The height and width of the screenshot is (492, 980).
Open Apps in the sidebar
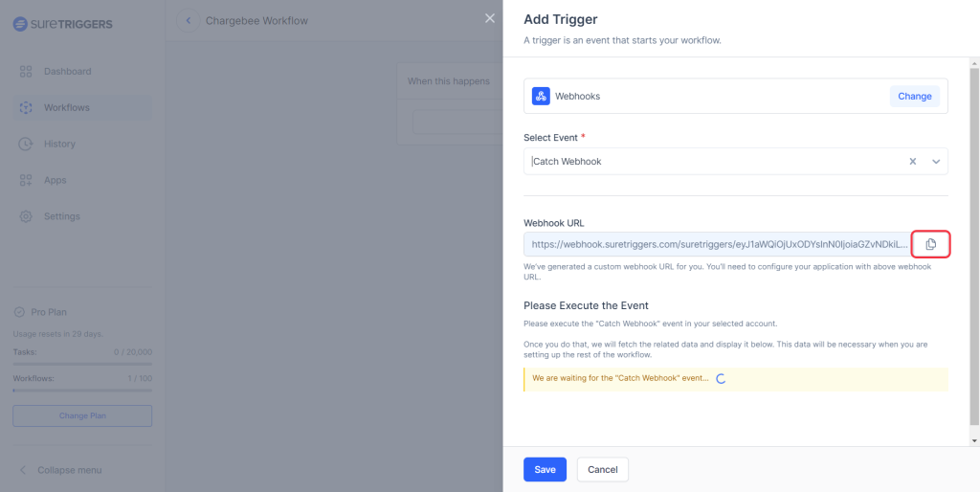click(82, 180)
